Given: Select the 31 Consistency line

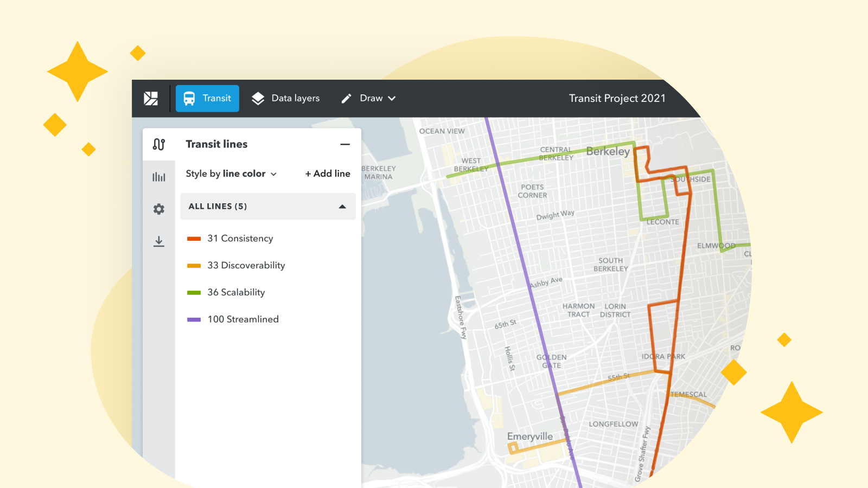Looking at the screenshot, I should [x=241, y=238].
